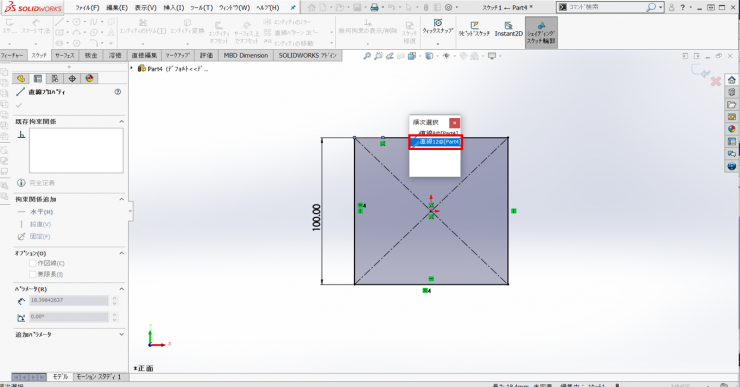Open the appearances color sphere in task pane
Viewport: 740px width, 387px height.
coord(732,129)
